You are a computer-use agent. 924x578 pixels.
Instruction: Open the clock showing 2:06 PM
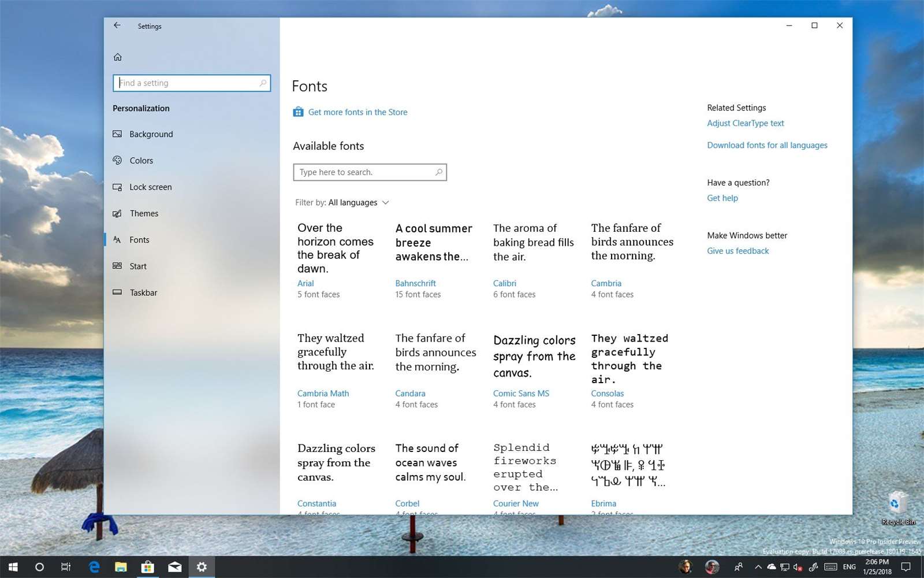coord(877,566)
